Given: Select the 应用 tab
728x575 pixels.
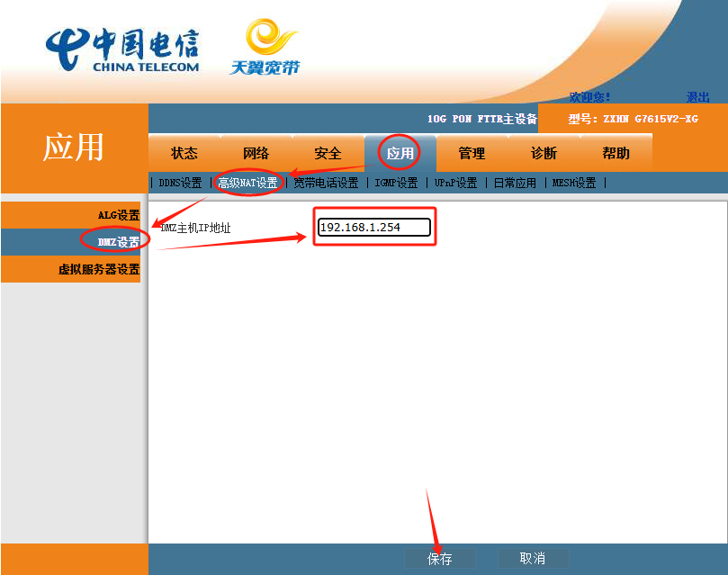Looking at the screenshot, I should (400, 153).
